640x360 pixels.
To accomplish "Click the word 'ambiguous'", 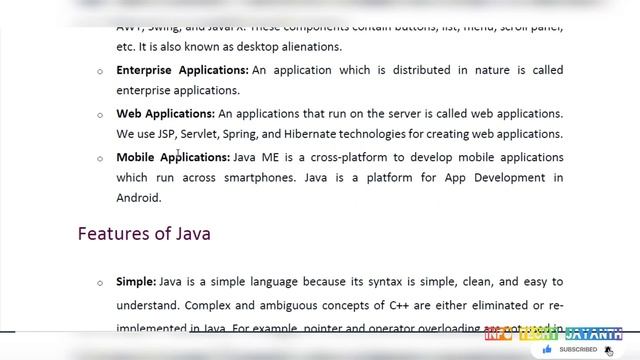I will coord(288,306).
